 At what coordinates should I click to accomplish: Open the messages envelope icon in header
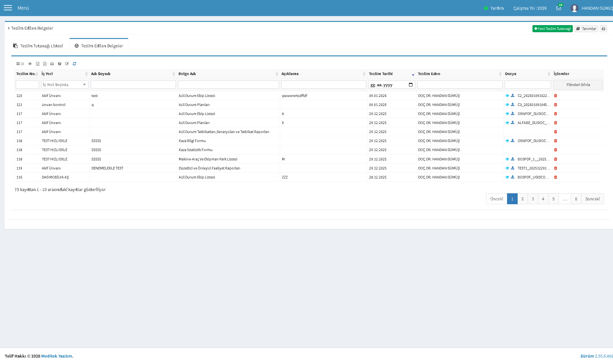point(559,8)
